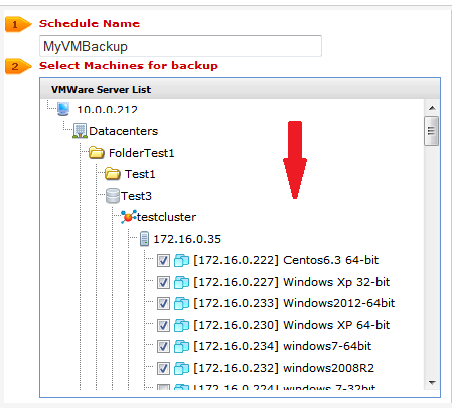Toggle the Windows2012-64bit checkbox

coord(163,304)
